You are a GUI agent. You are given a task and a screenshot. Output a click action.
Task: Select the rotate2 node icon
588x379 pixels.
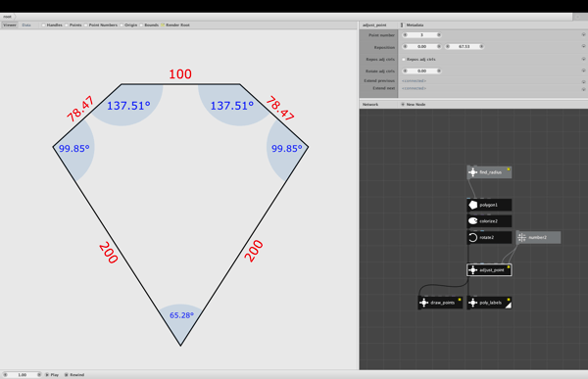pos(473,237)
